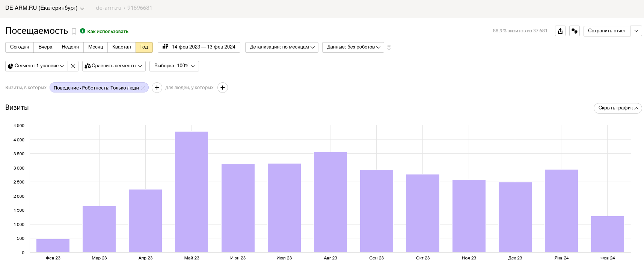
Task: Click the Сохранить отчет button
Action: [607, 31]
